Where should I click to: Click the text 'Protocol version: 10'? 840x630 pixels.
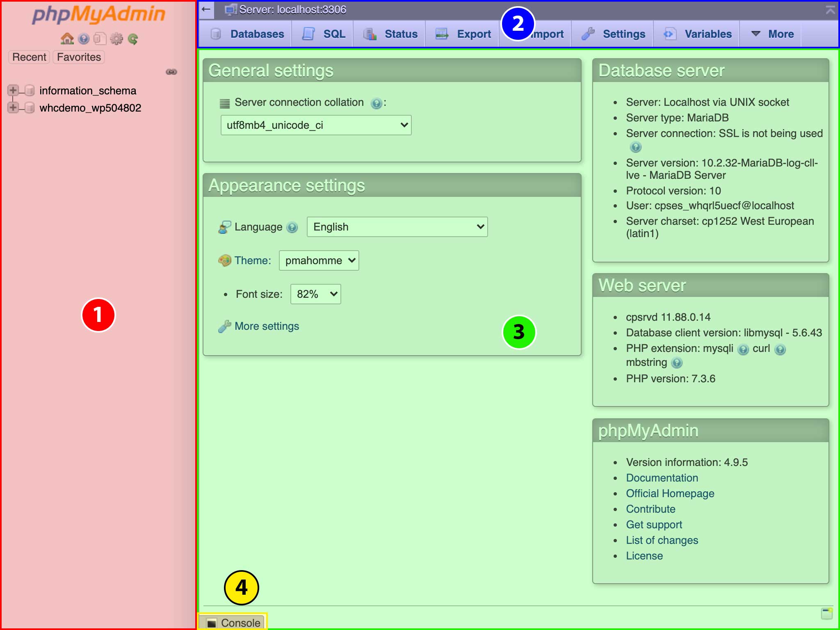673,191
